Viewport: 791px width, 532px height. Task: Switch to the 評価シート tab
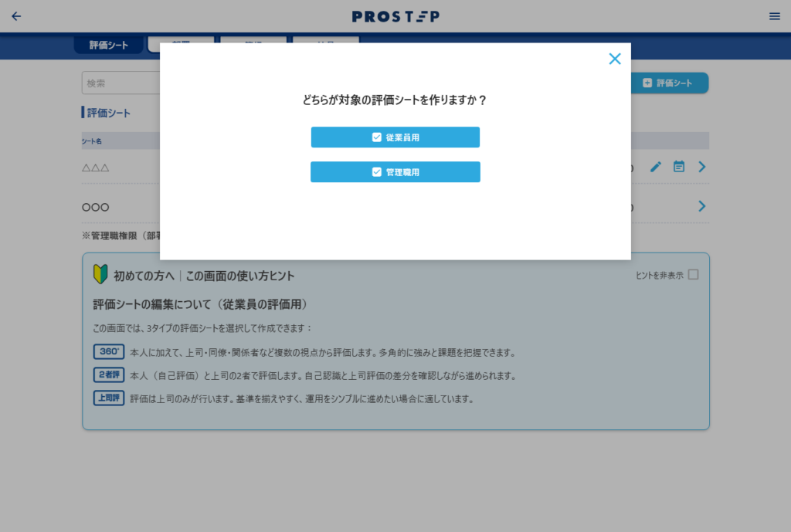109,45
